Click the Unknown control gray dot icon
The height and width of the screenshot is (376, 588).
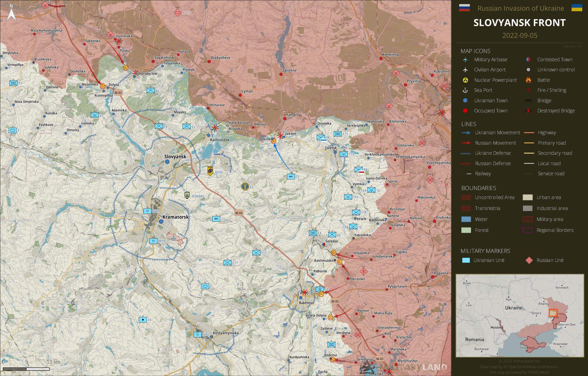[528, 70]
